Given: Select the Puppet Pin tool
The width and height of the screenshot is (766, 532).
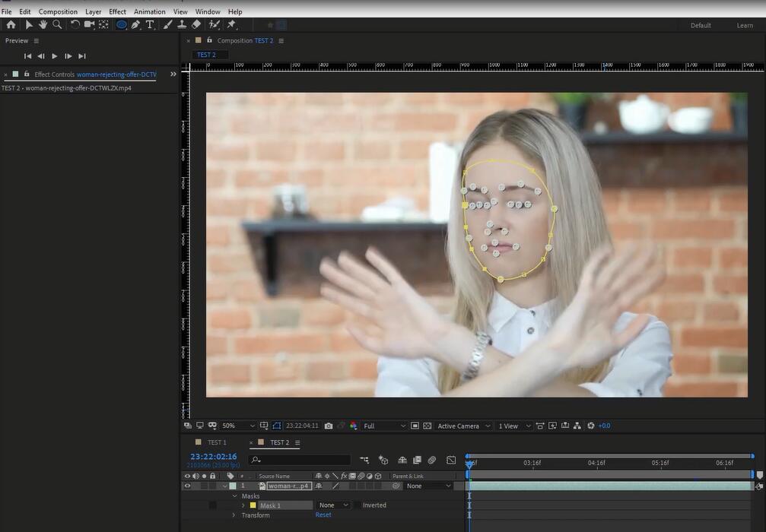Looking at the screenshot, I should click(x=231, y=24).
